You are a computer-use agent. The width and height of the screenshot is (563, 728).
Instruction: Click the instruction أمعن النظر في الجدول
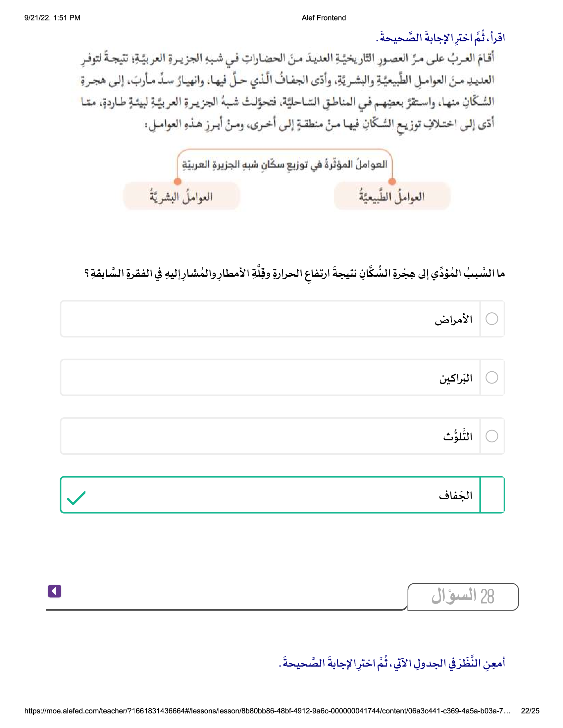click(392, 663)
